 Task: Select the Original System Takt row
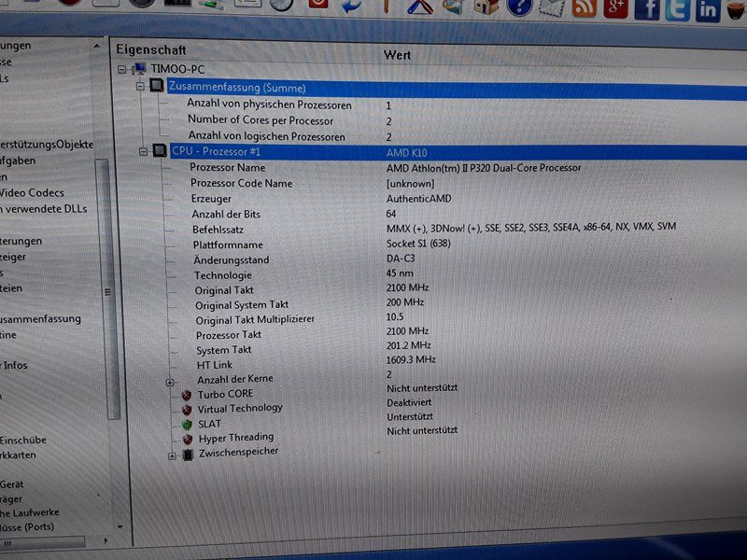242,305
